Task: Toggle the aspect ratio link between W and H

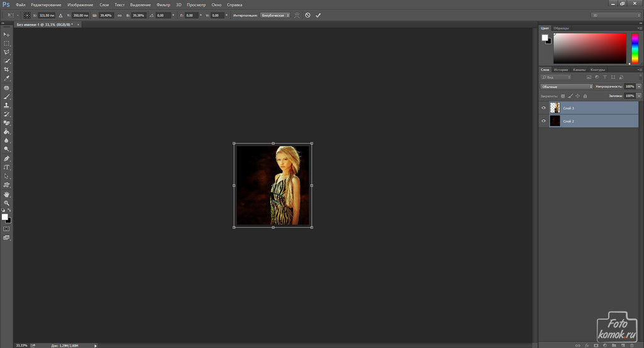Action: (119, 14)
